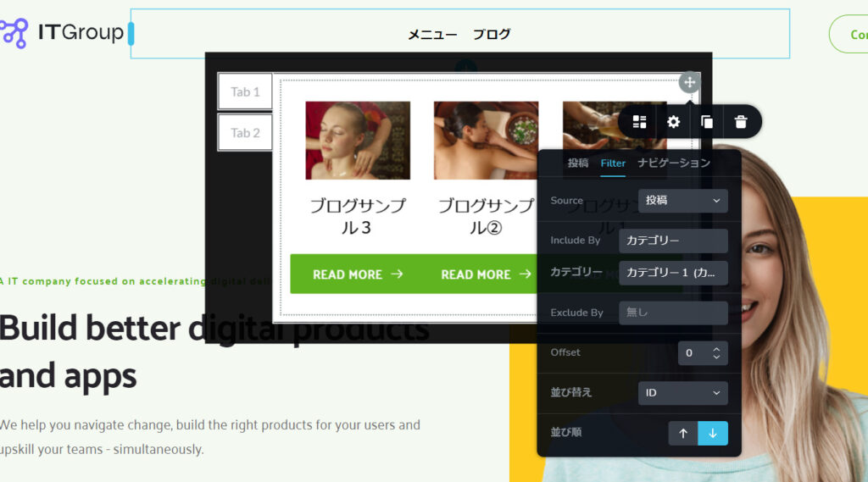
Task: Open the ブログ navigation item
Action: click(x=492, y=35)
